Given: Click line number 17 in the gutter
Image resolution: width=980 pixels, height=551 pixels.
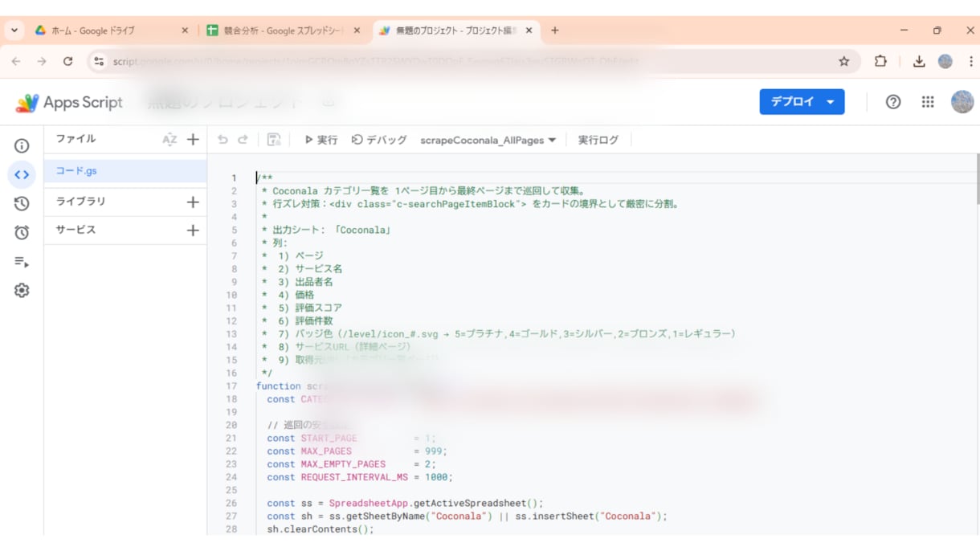Looking at the screenshot, I should pos(231,386).
